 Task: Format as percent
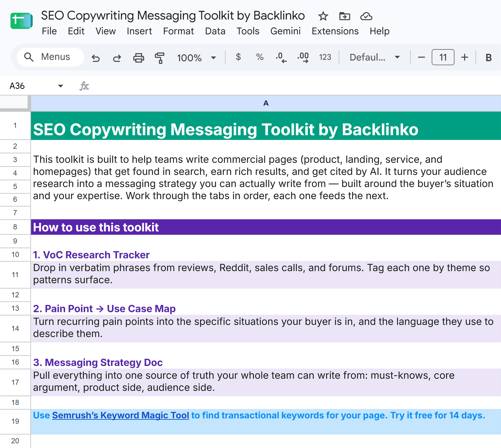click(x=260, y=57)
